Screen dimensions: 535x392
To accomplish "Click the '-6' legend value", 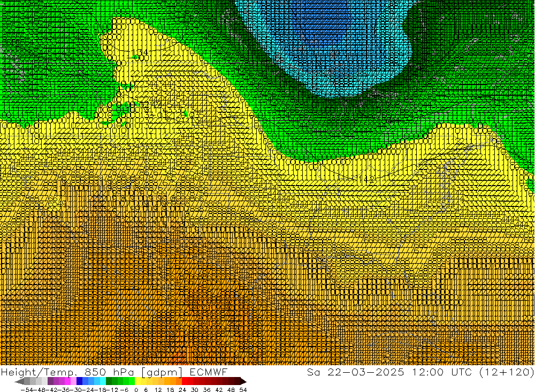I will point(124,390).
